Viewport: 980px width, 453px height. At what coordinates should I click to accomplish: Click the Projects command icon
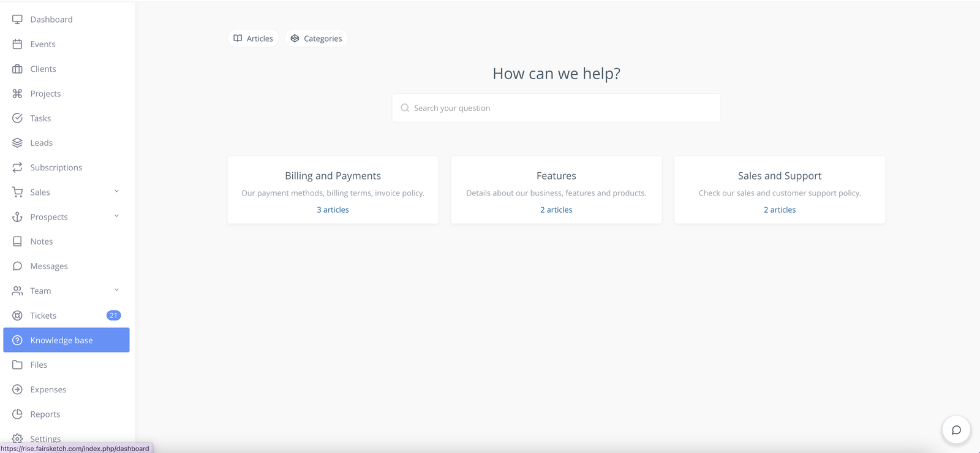click(17, 94)
